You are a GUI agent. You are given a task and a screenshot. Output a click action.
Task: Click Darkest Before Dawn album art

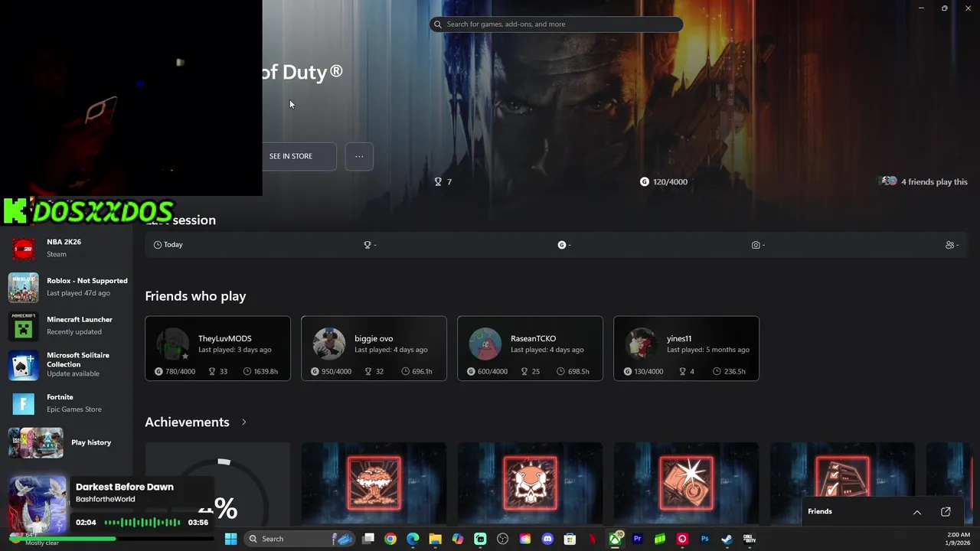[37, 504]
